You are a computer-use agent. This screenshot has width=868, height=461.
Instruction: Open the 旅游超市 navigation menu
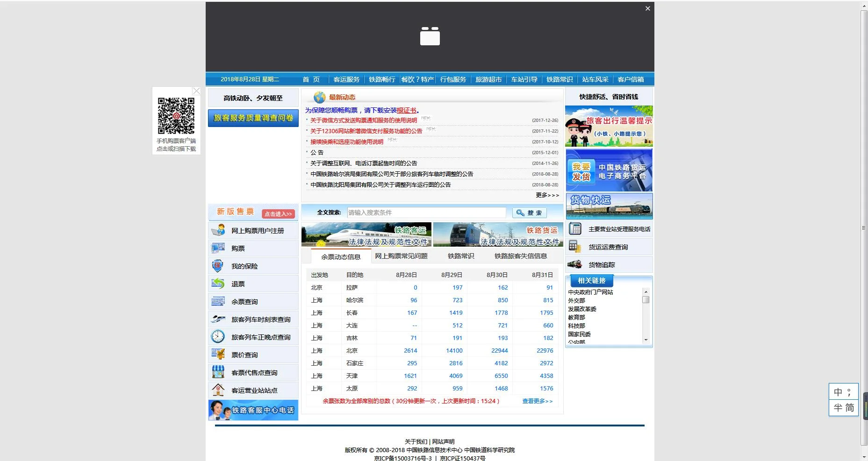488,79
